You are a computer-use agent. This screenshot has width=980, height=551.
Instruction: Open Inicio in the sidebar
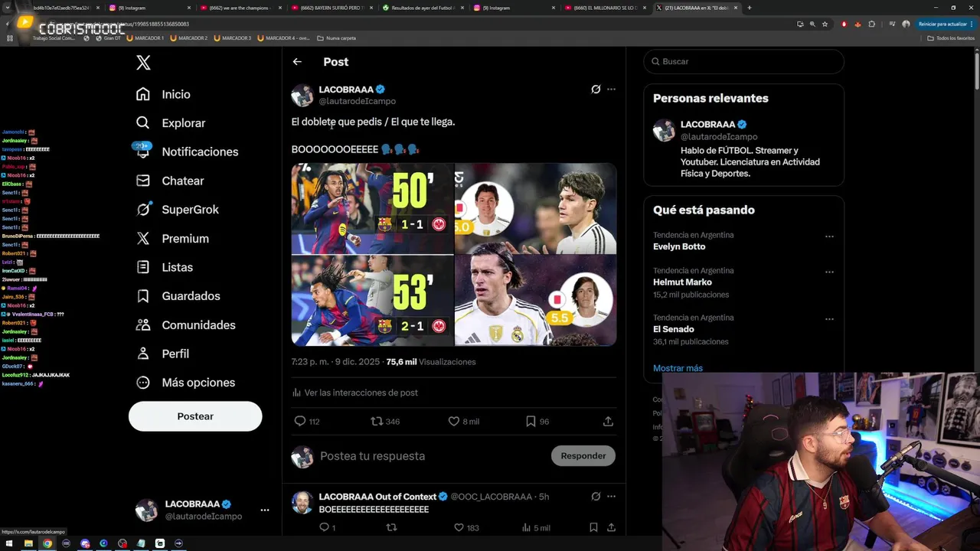(163, 94)
